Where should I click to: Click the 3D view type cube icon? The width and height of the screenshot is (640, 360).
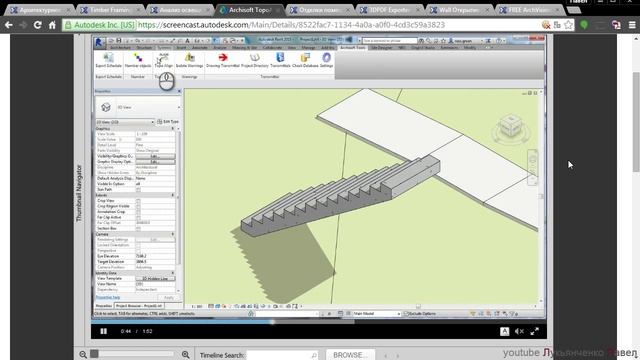[x=106, y=107]
